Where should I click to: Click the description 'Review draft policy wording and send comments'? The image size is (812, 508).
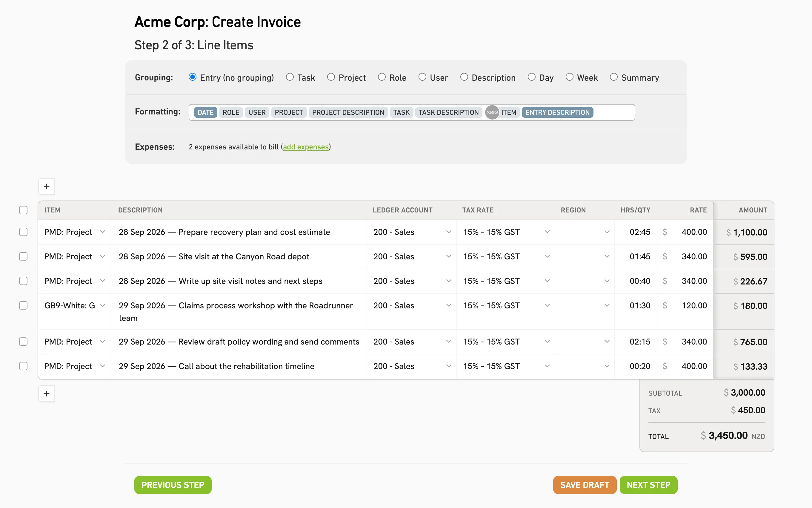click(x=238, y=342)
